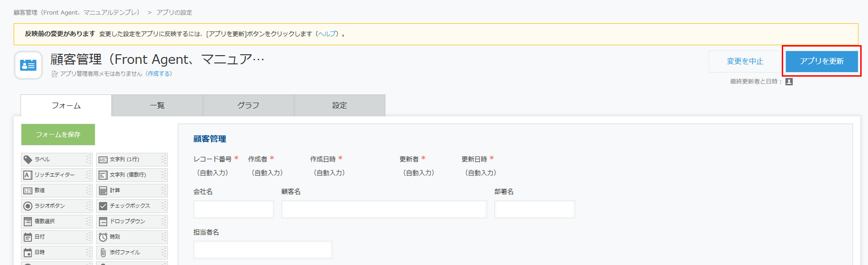Viewport: 868px width, 265px height.
Task: Switch to the 一覧 tab
Action: tap(157, 106)
